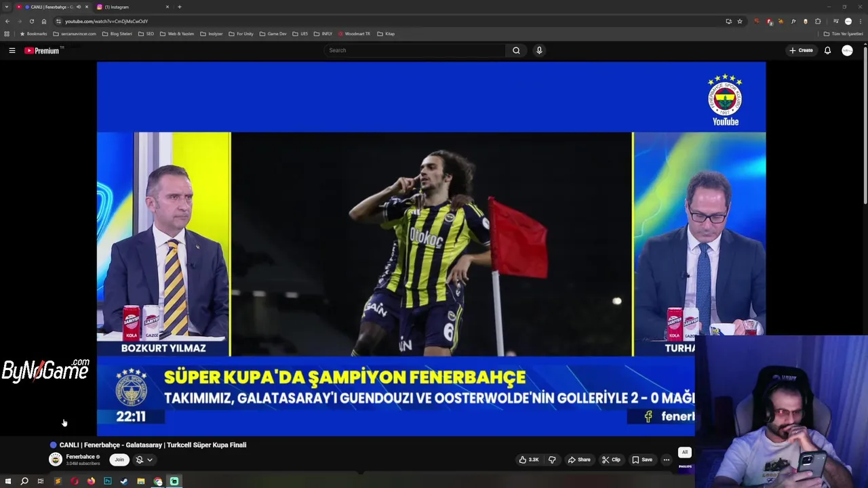
Task: Dislike the video with thumbs down
Action: [552, 460]
